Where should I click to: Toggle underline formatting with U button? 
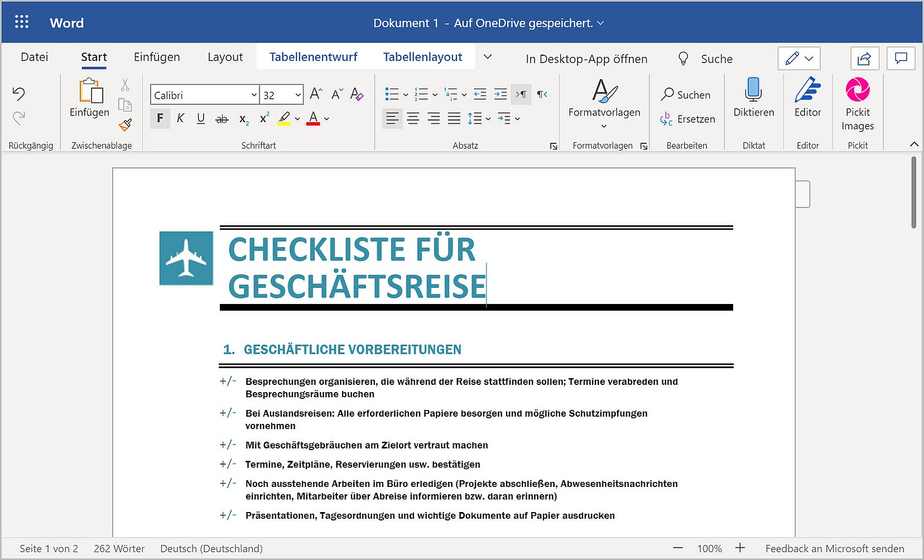(x=201, y=118)
